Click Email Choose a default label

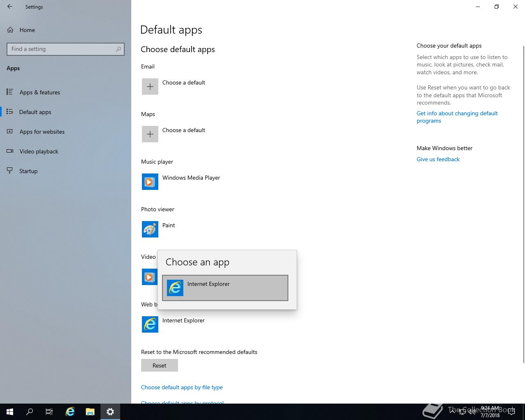pos(184,82)
